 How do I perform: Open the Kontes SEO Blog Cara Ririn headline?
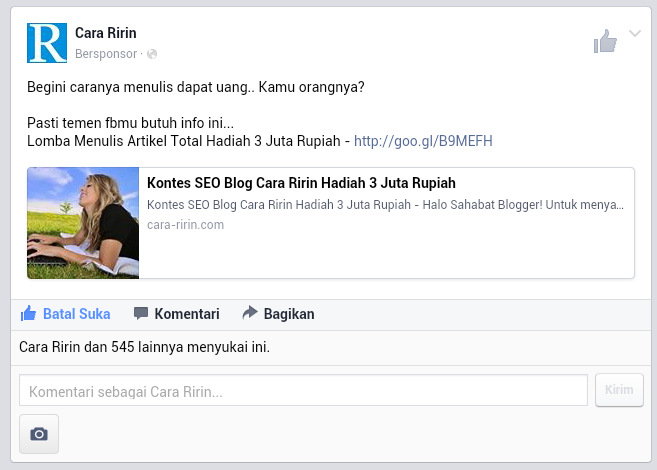coord(301,183)
